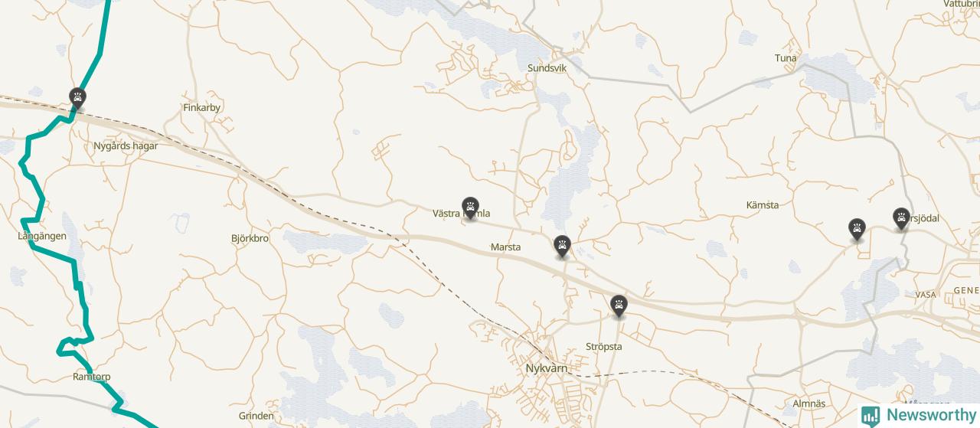Click the Grinden place label
Screen dimensions: 980x428
(x=256, y=416)
